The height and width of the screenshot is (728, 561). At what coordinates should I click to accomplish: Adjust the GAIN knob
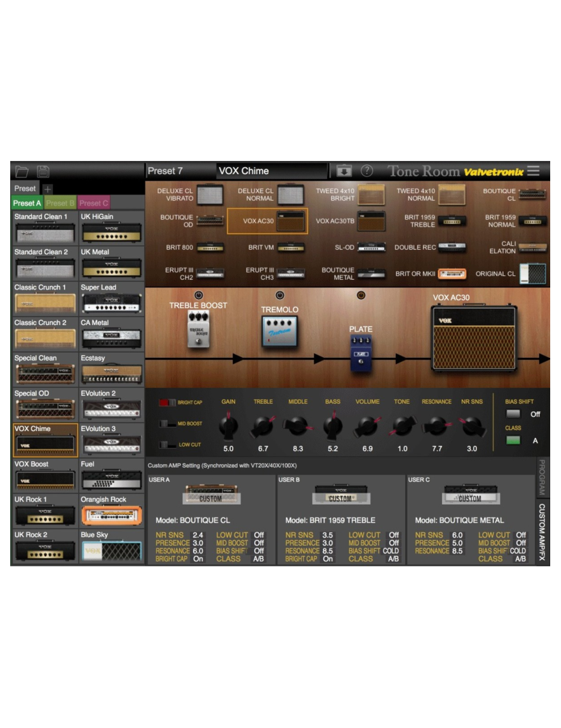click(228, 426)
